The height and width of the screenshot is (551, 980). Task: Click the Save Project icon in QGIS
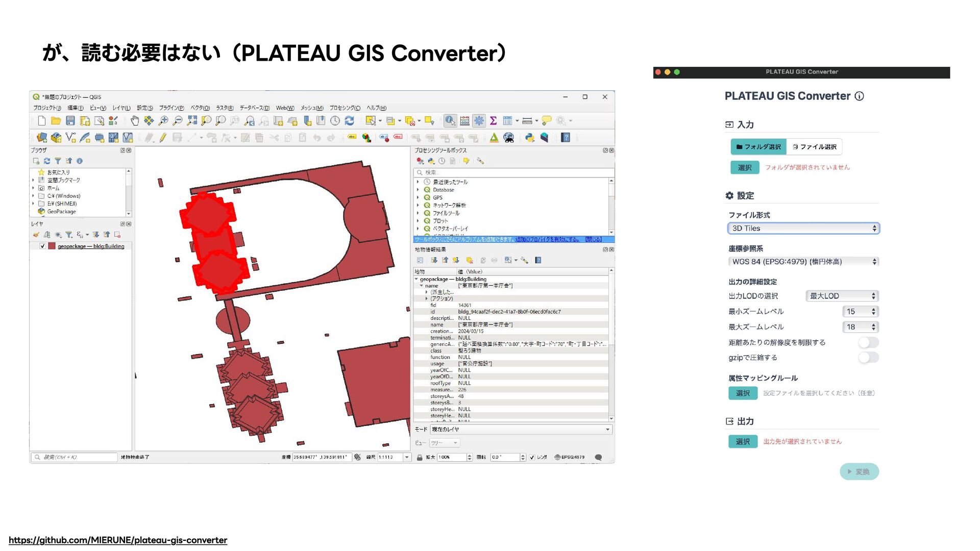coord(70,121)
